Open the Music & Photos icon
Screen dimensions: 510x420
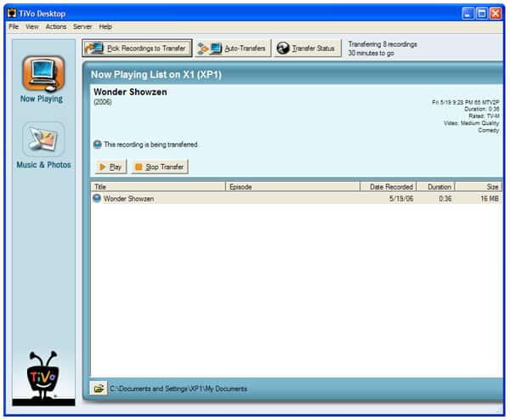(x=43, y=139)
